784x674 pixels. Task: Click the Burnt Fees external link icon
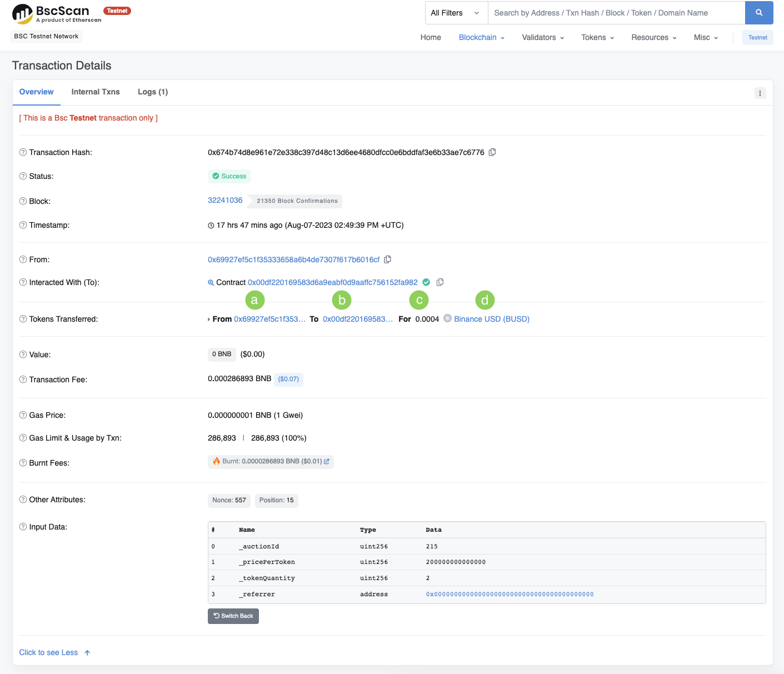327,462
